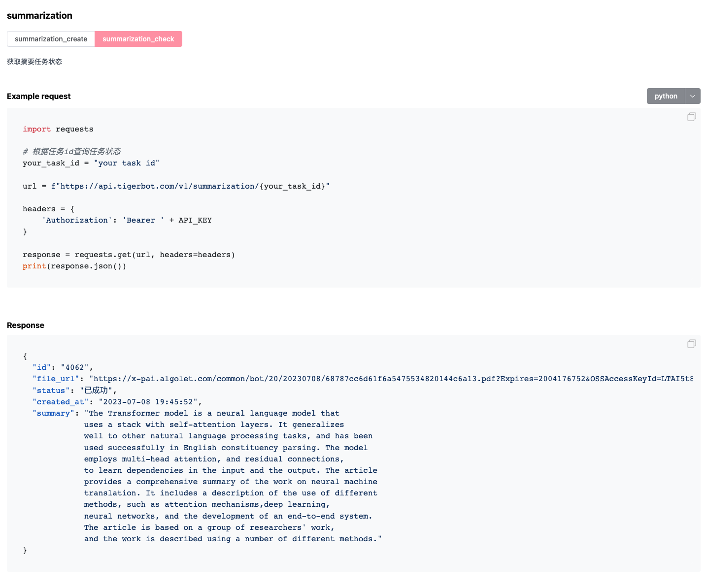This screenshot has width=708, height=588.
Task: Click the copy icon on Example request code
Action: 691,117
